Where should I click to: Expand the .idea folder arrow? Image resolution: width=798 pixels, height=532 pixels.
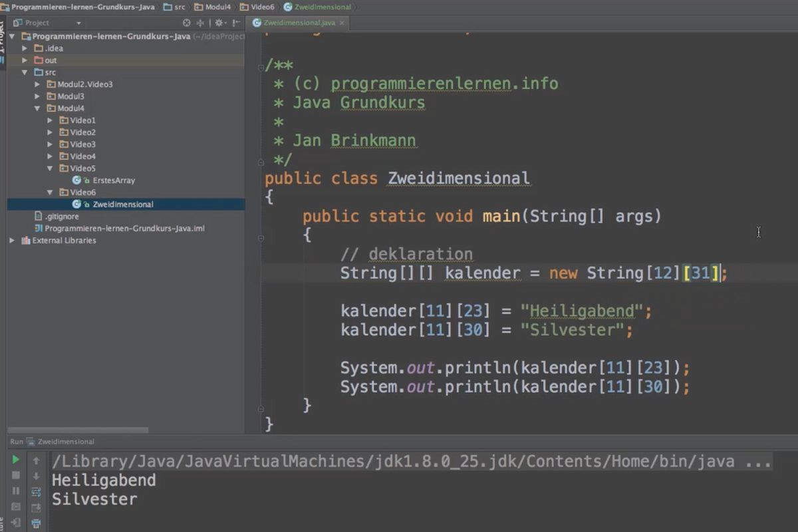click(x=25, y=49)
